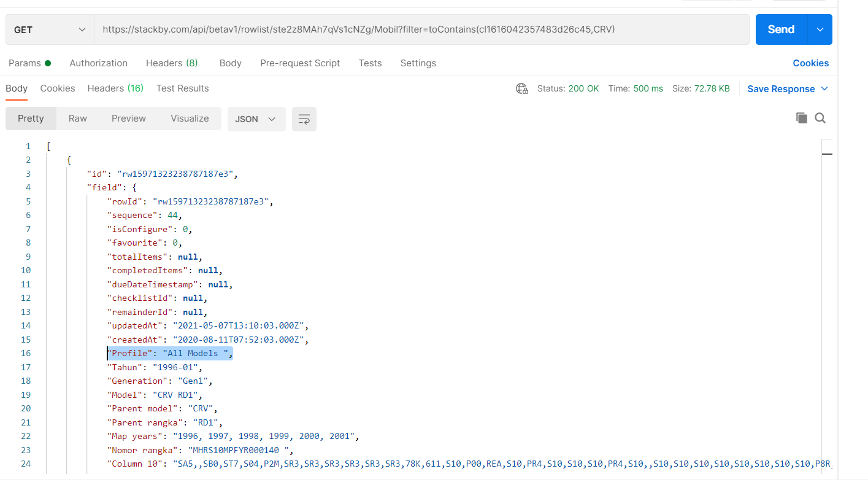
Task: Open the Pre-request Script tab
Action: click(300, 63)
